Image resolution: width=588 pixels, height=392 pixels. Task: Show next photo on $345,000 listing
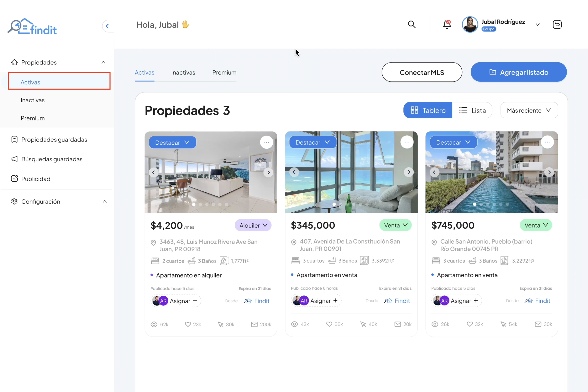click(x=409, y=172)
